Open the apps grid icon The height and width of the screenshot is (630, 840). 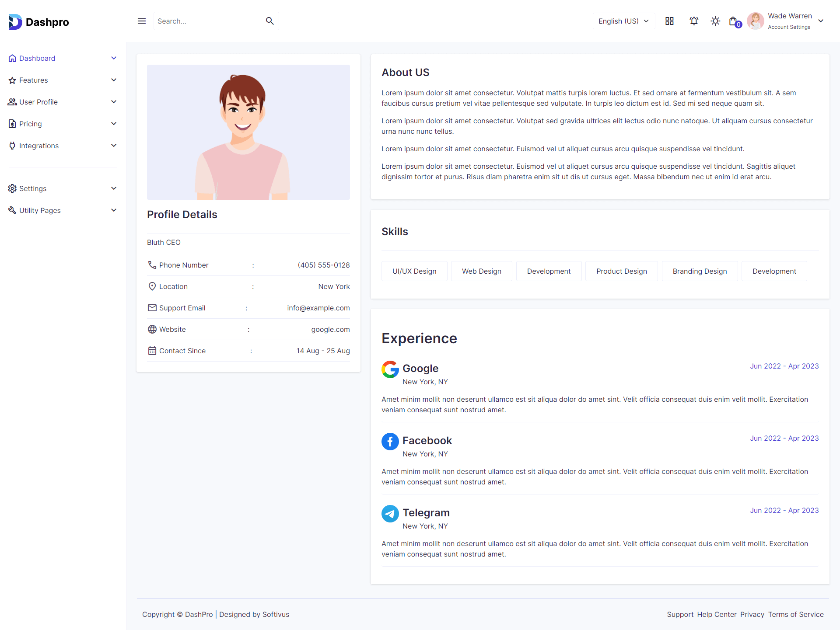[669, 21]
